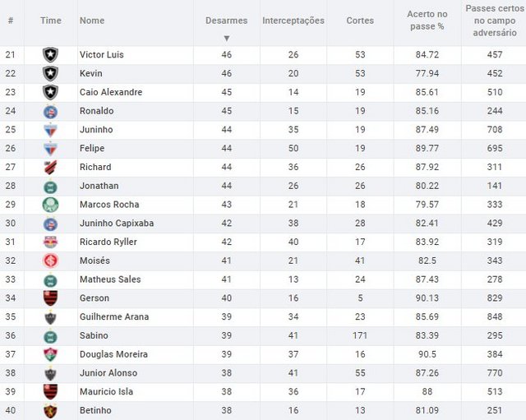
Task: Click the Mauricio Isla row name
Action: pos(107,392)
